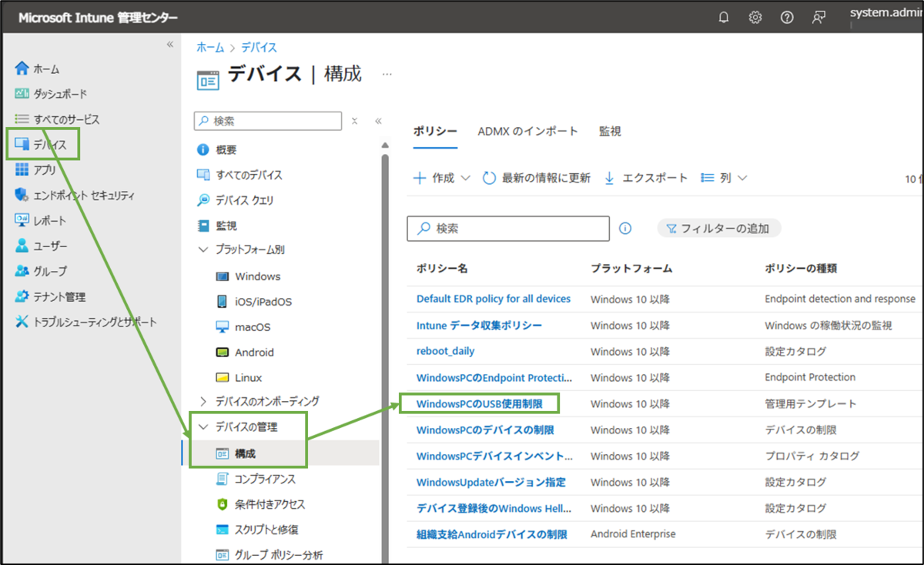924x565 pixels.
Task: Click the policy list search field
Action: coord(508,229)
